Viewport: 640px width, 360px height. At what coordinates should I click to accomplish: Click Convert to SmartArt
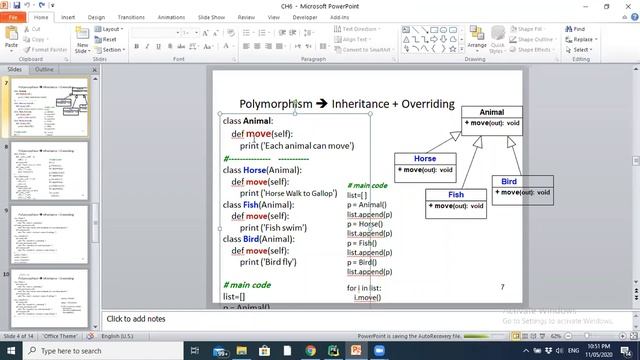pos(364,49)
